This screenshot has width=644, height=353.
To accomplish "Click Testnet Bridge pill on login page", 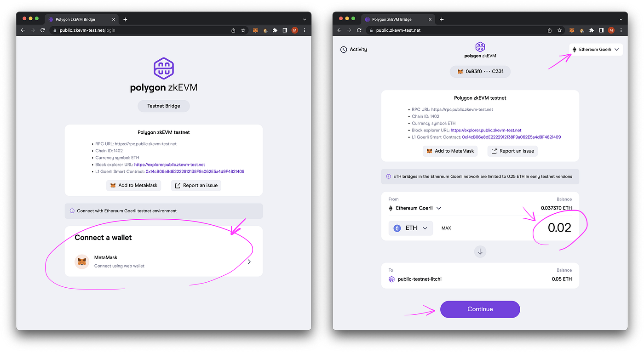I will (164, 106).
